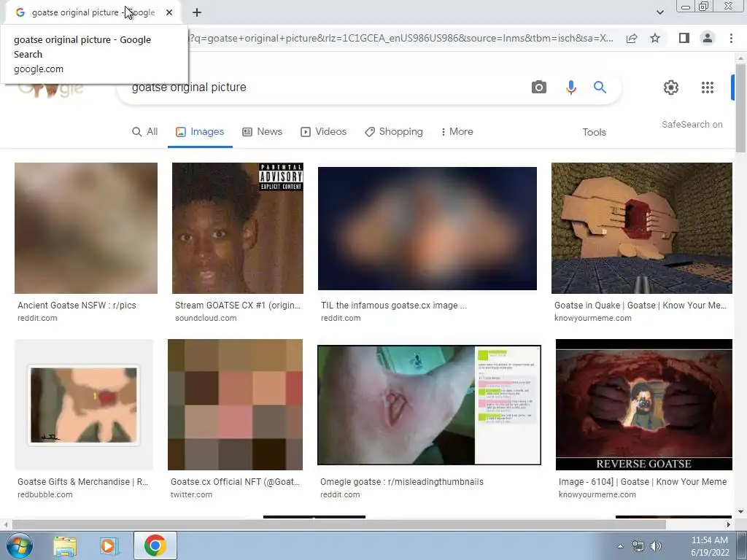Click the Chrome icon in taskbar

(155, 545)
